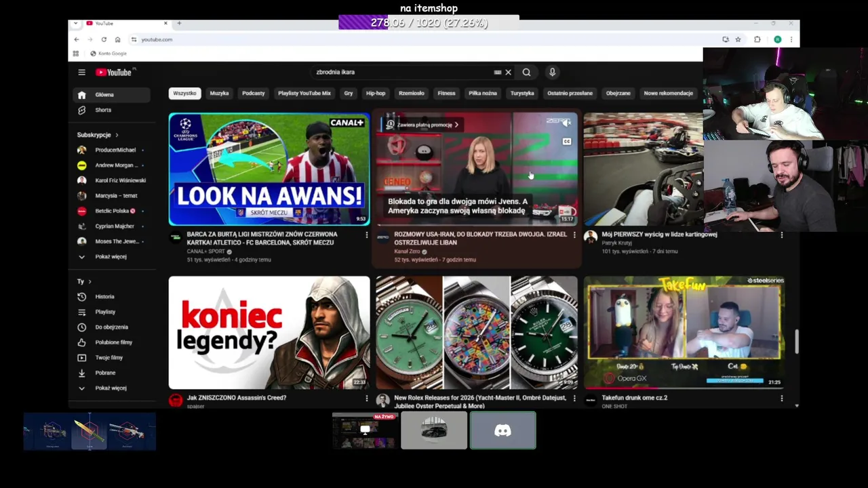The height and width of the screenshot is (488, 868).
Task: Click the page vertical scrollbar thumb
Action: [797, 342]
